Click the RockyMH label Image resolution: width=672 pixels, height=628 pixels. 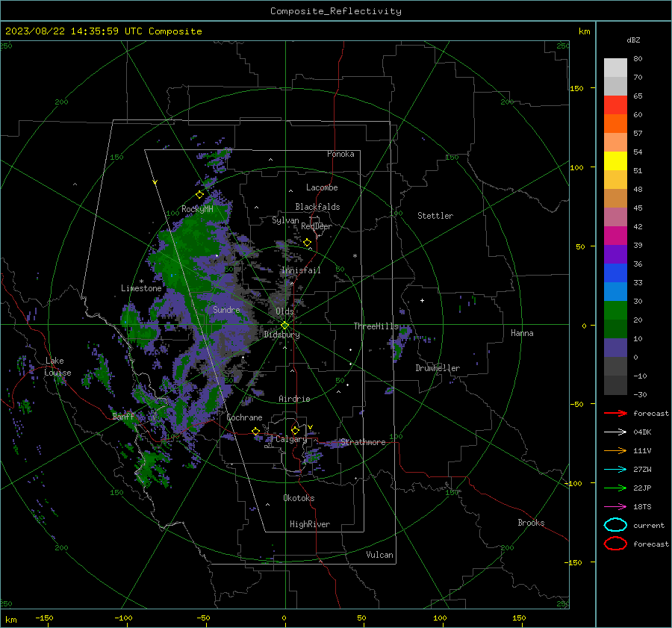click(x=197, y=209)
